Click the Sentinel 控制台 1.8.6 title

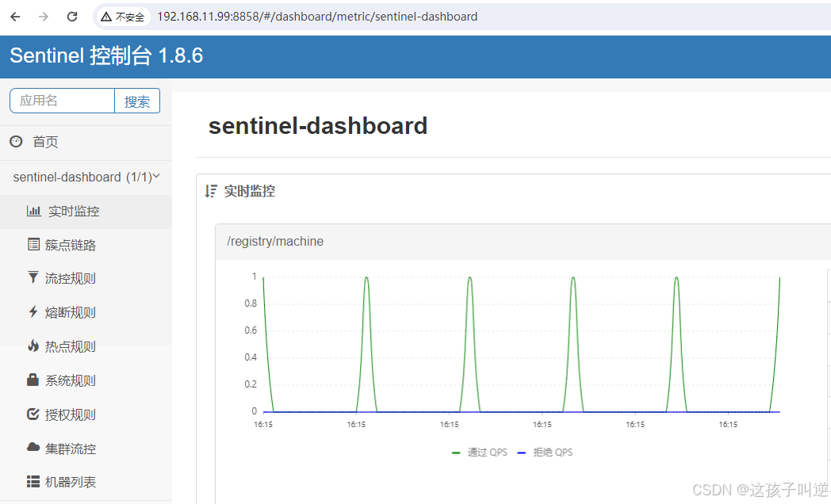click(x=106, y=55)
